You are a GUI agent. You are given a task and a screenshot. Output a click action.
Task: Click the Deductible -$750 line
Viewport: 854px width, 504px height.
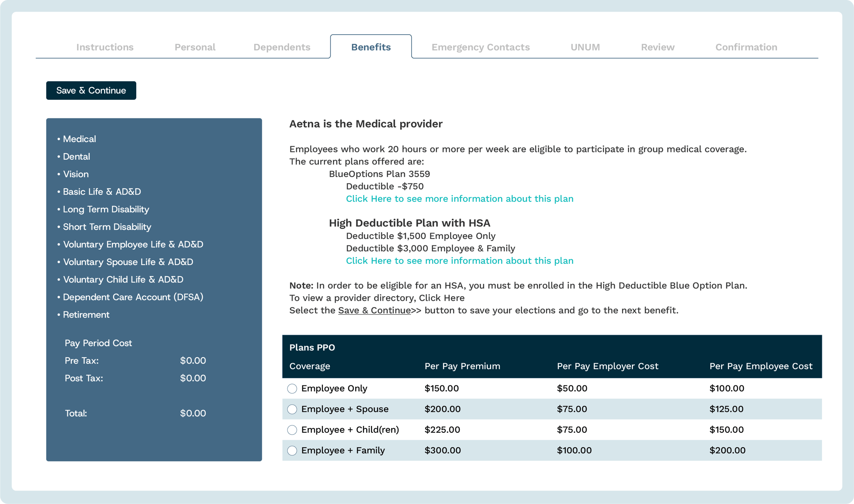[385, 186]
